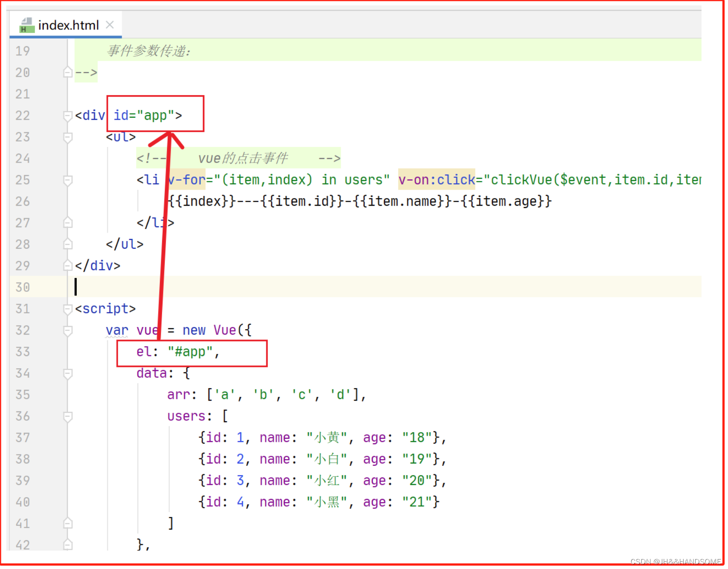Screen dimensions: 728x569
Task: Collapse the comment fold marker on line 20
Action: (68, 72)
